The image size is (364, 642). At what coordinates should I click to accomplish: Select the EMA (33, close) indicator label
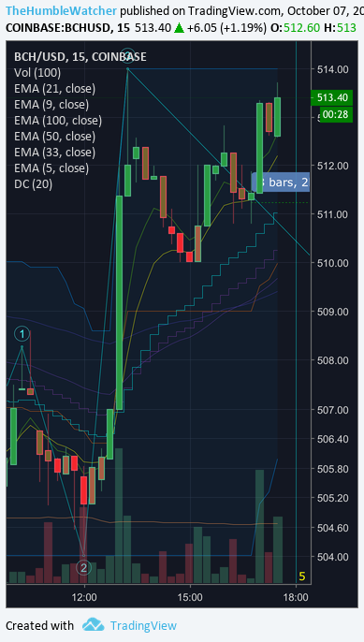(54, 152)
